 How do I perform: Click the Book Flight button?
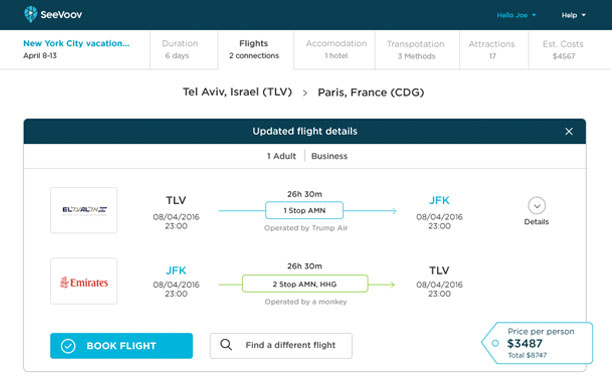click(121, 346)
